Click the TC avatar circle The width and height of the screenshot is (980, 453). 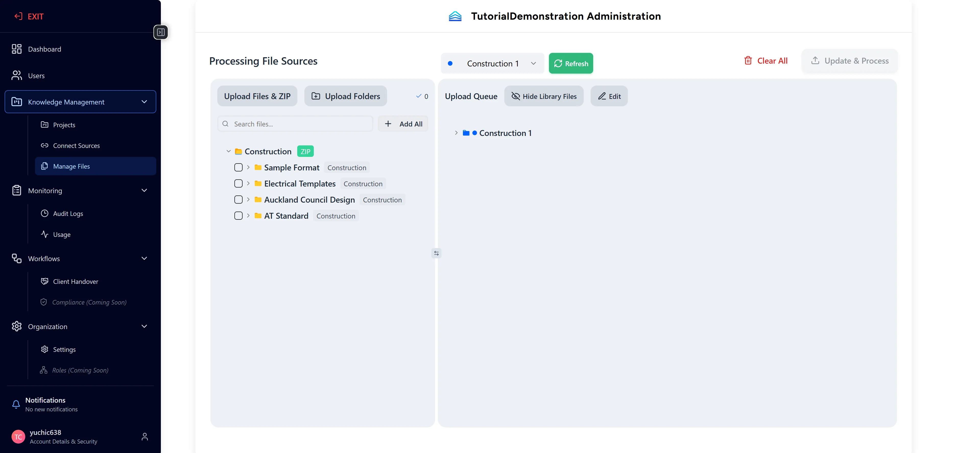[x=18, y=437]
